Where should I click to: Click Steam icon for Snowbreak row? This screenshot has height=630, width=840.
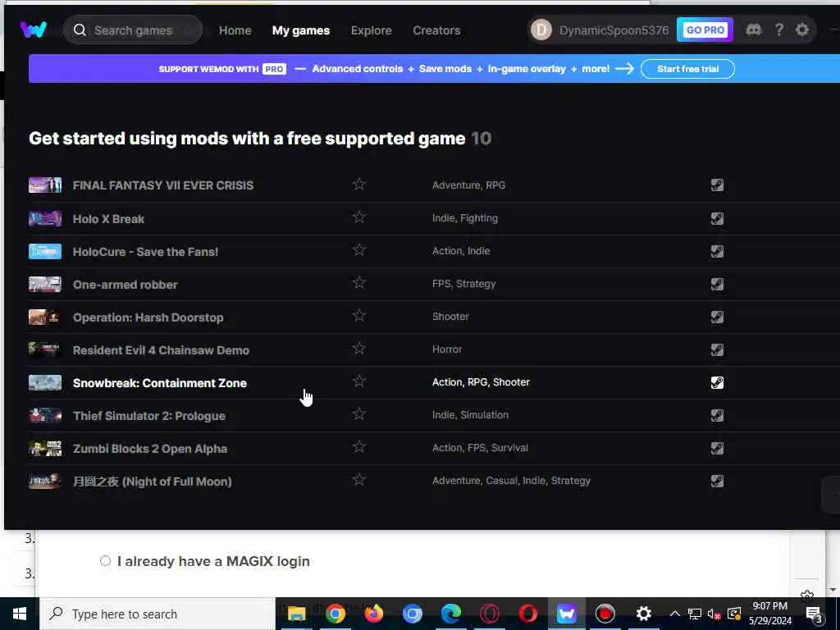tap(717, 382)
